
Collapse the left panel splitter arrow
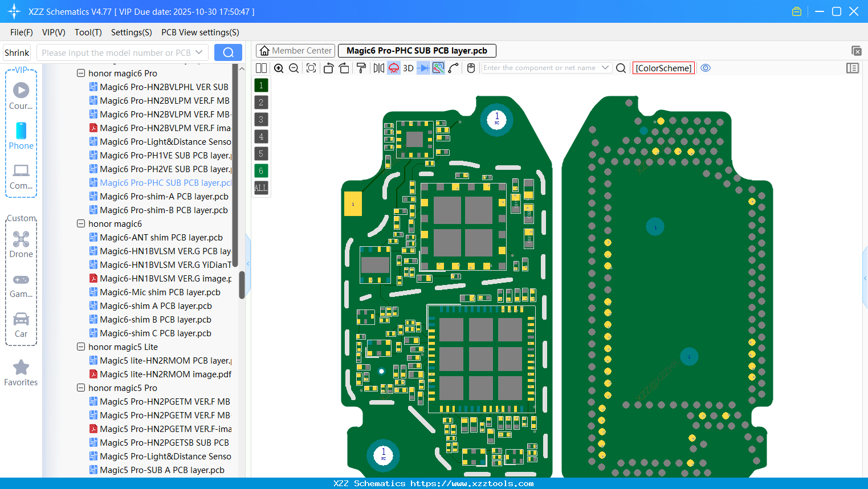click(248, 263)
